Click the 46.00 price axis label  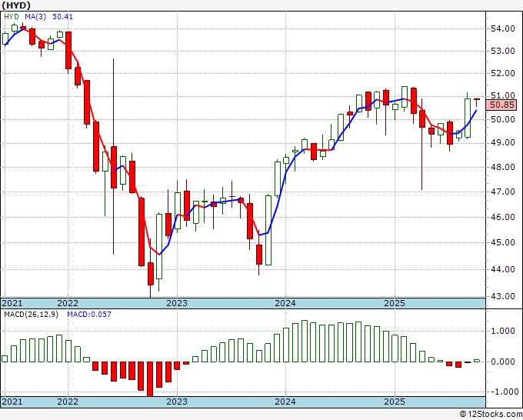[x=503, y=217]
